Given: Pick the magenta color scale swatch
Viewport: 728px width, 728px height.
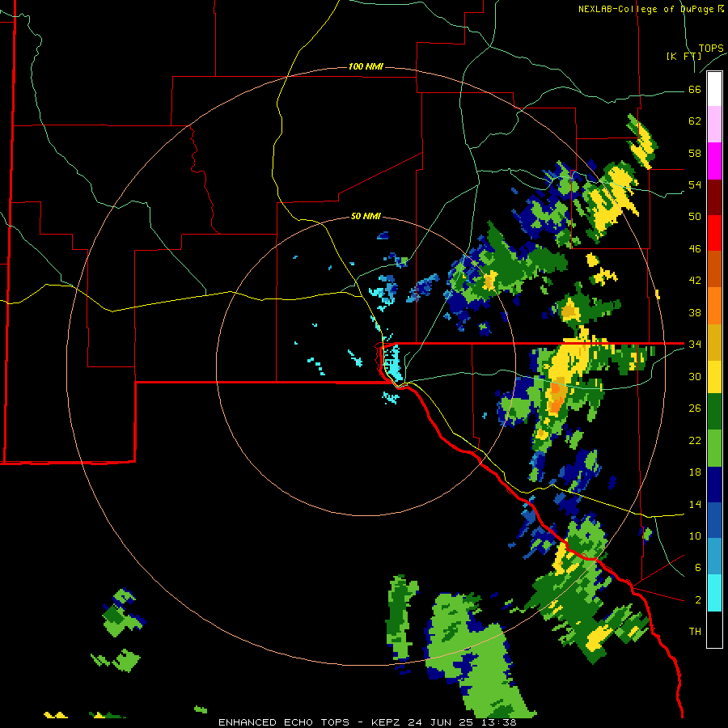Looking at the screenshot, I should [714, 161].
